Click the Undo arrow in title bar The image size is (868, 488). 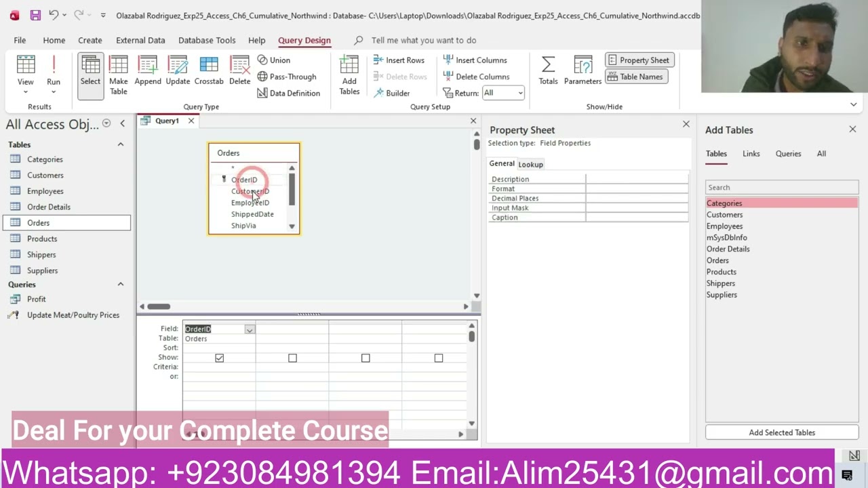point(54,15)
